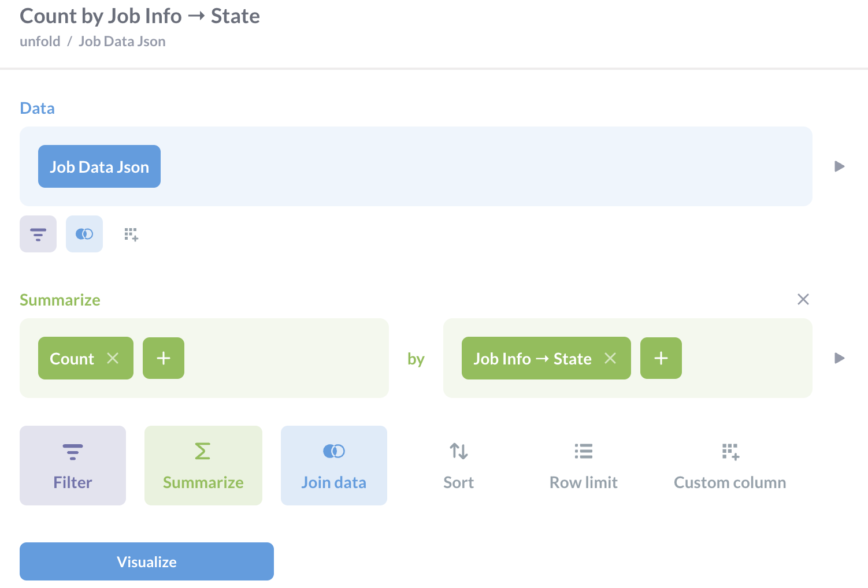Remove the Count aggregation with its X
Viewport: 868px width, 588px height.
click(113, 358)
